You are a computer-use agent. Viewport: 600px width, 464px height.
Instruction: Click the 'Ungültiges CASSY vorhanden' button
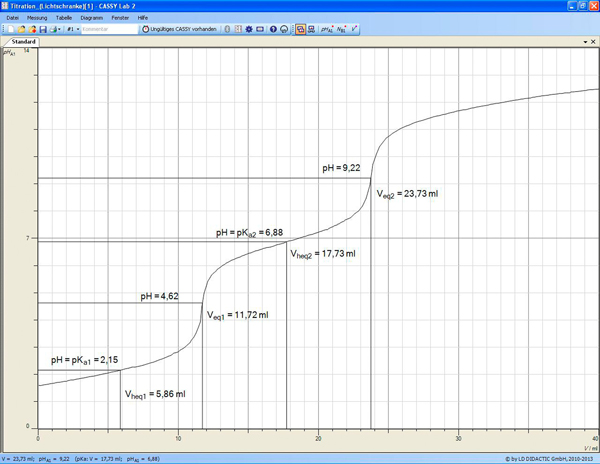[x=182, y=29]
